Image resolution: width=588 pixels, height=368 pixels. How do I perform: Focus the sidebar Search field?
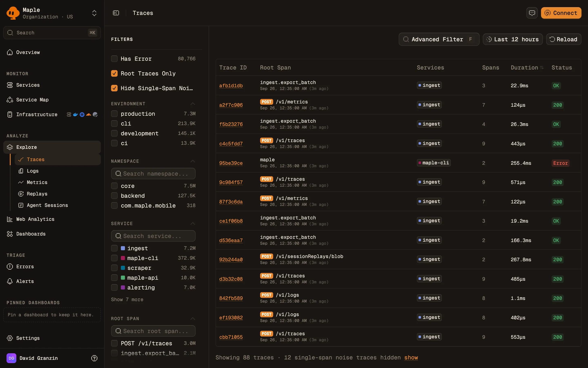[x=52, y=33]
